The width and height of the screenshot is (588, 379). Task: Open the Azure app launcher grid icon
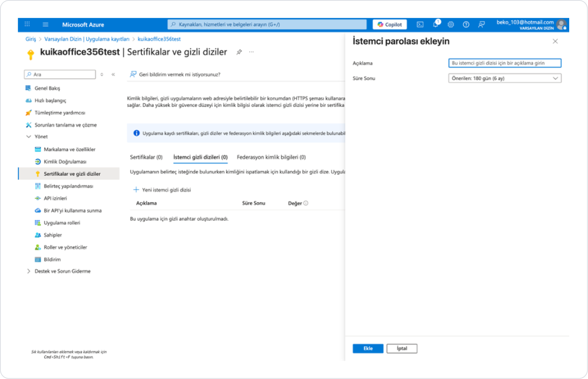click(27, 24)
